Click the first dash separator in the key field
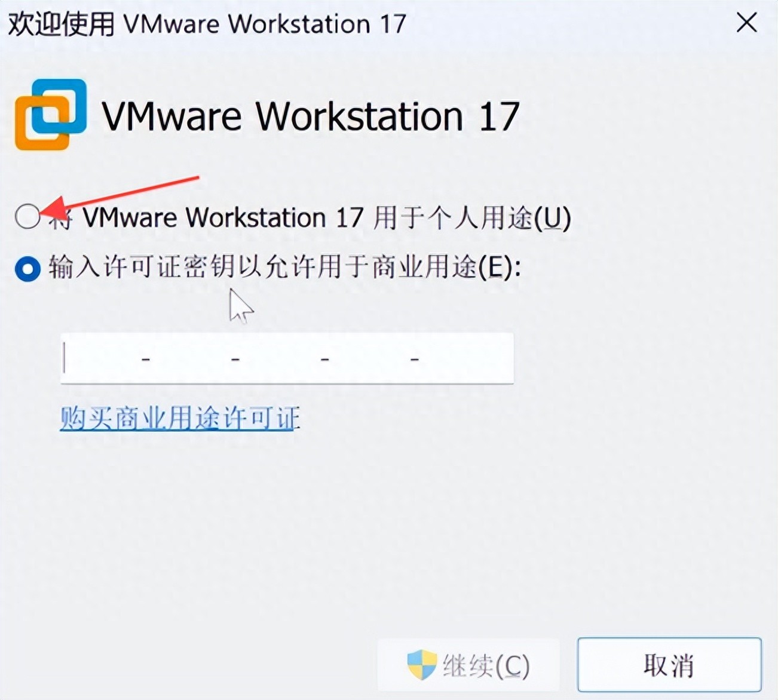 (x=146, y=359)
